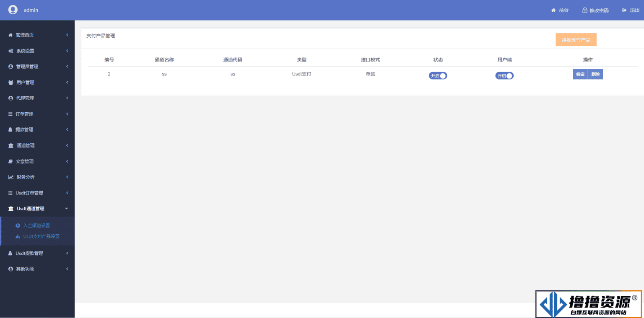Expand the 系统设置 chevron

pos(67,51)
